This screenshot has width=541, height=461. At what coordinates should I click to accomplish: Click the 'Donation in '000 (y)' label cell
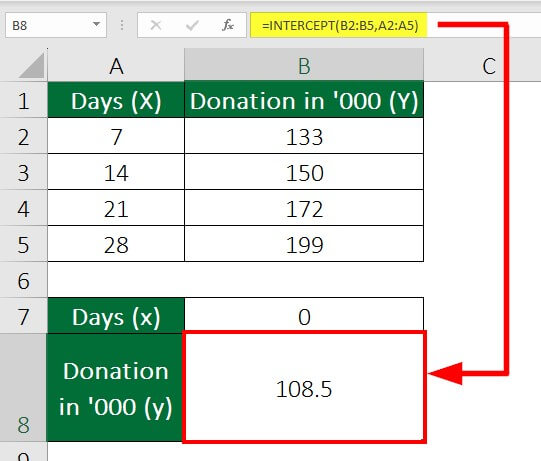tap(116, 388)
